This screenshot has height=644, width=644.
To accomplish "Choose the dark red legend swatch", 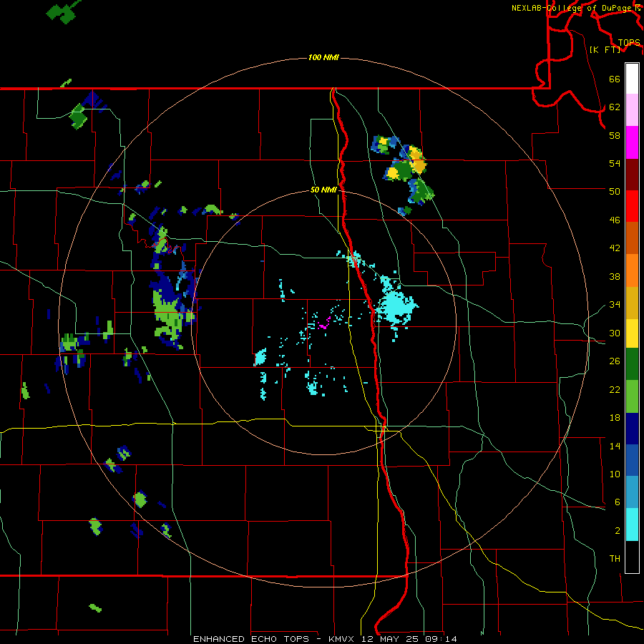I will point(632,175).
